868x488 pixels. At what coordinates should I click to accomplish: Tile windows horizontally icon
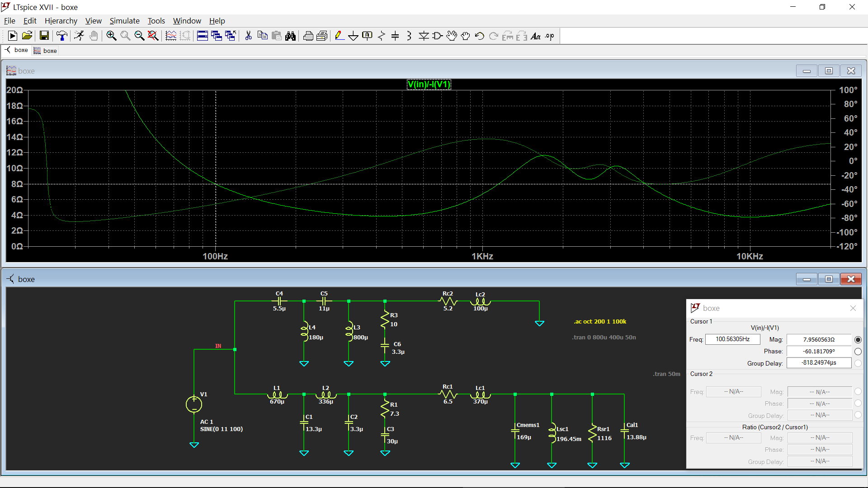(x=203, y=36)
